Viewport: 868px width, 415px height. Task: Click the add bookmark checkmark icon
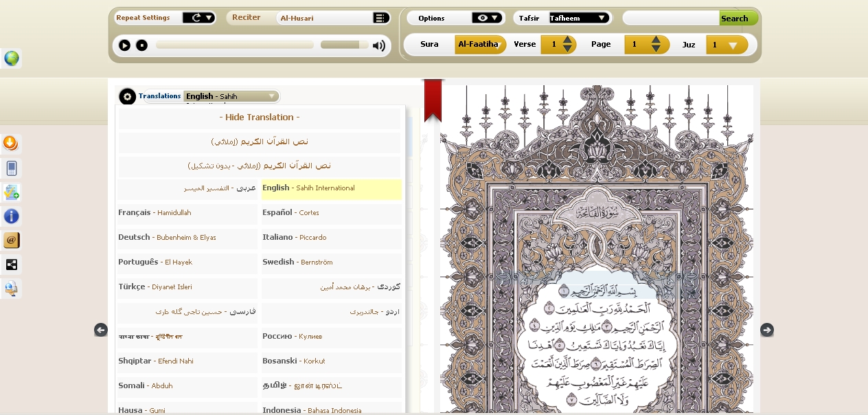coord(11,192)
